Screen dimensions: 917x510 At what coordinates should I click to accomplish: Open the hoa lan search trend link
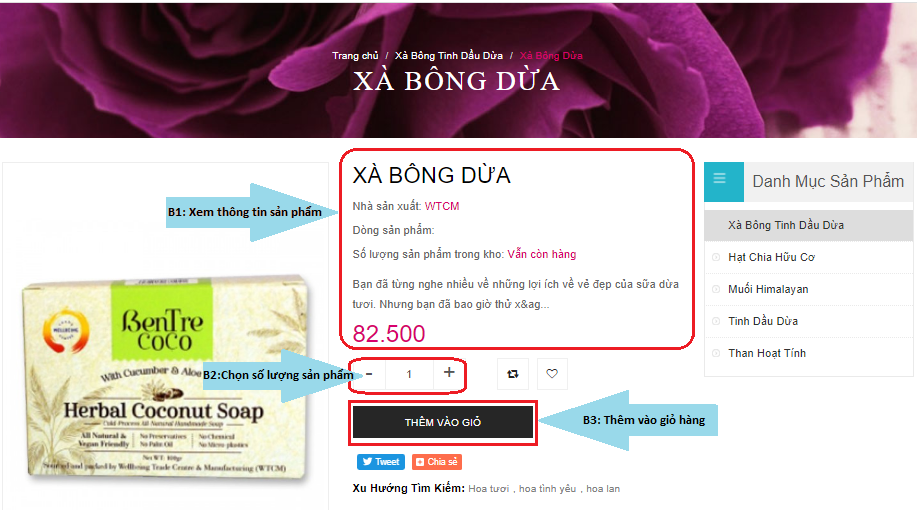click(603, 489)
